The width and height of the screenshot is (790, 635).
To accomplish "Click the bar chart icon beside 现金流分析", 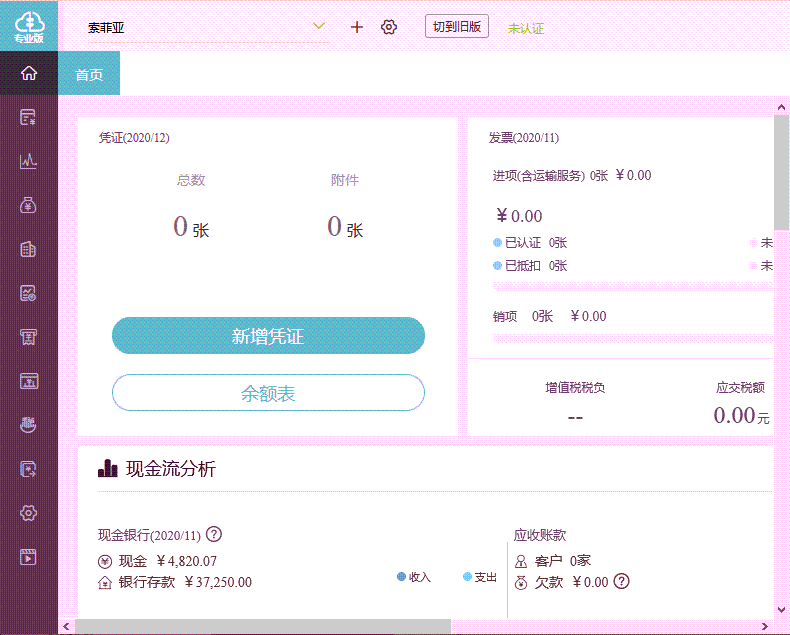I will click(107, 468).
